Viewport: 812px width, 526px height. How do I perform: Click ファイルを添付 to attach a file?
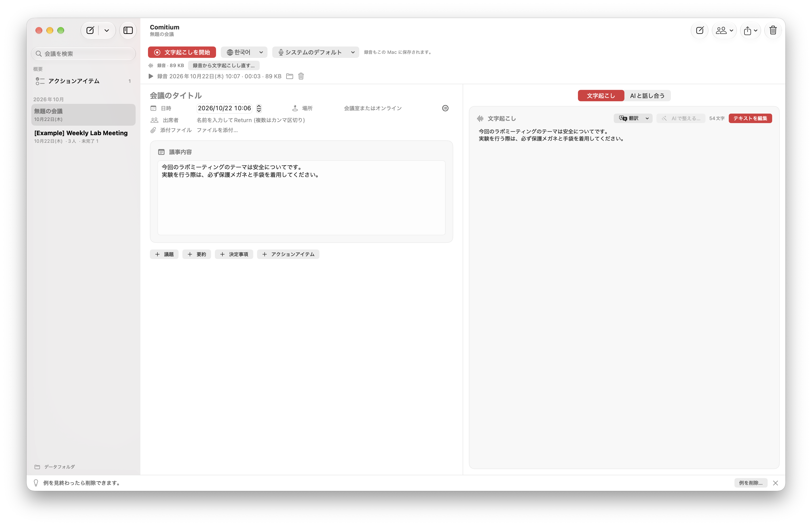pos(217,130)
